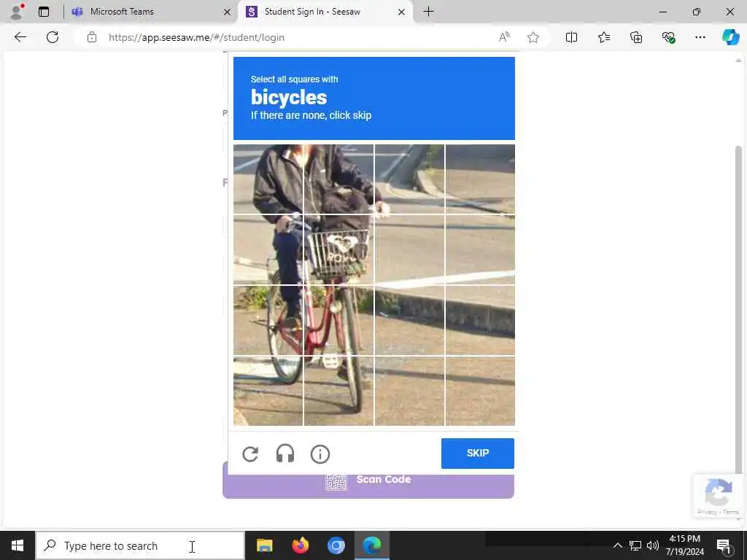Image resolution: width=747 pixels, height=560 pixels.
Task: Open File Explorer from taskbar
Action: pyautogui.click(x=264, y=545)
